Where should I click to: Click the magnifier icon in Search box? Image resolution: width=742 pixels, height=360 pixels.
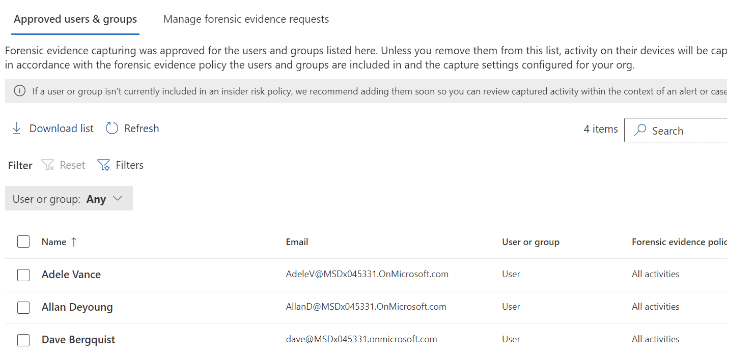click(640, 130)
